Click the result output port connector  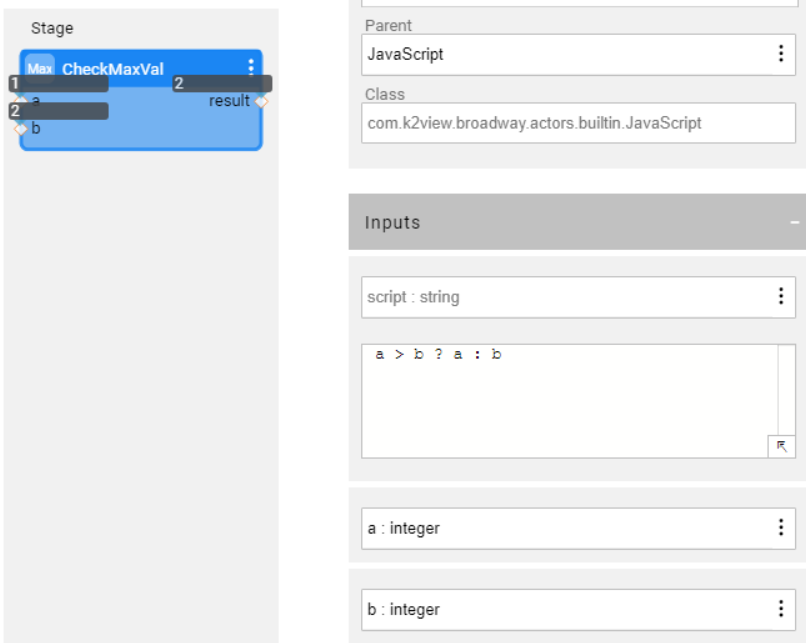[x=261, y=101]
